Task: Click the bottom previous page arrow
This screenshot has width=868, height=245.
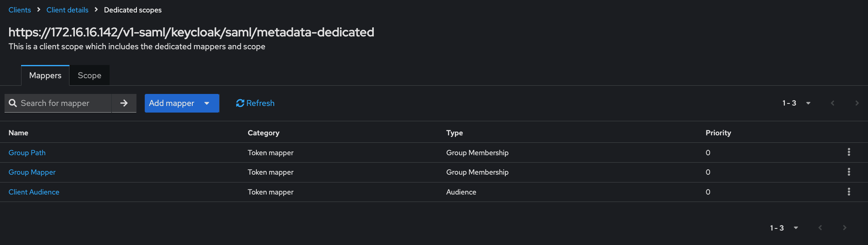Action: click(x=820, y=228)
